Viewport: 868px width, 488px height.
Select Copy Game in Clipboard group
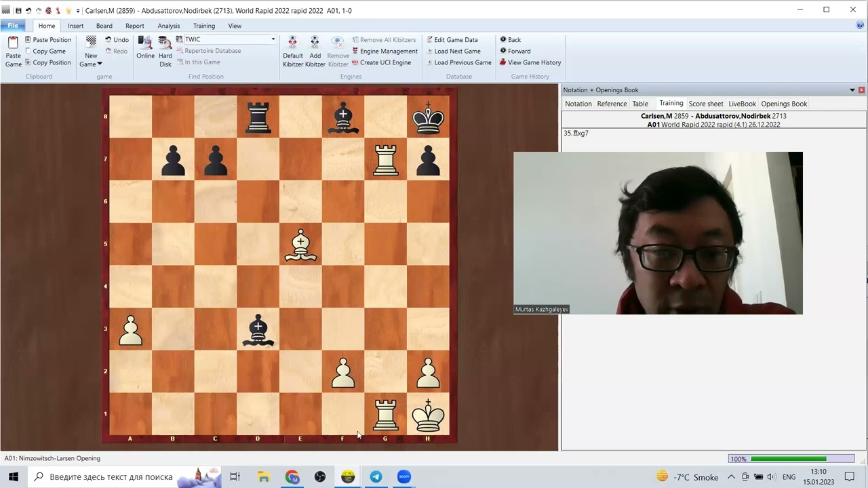coord(45,51)
